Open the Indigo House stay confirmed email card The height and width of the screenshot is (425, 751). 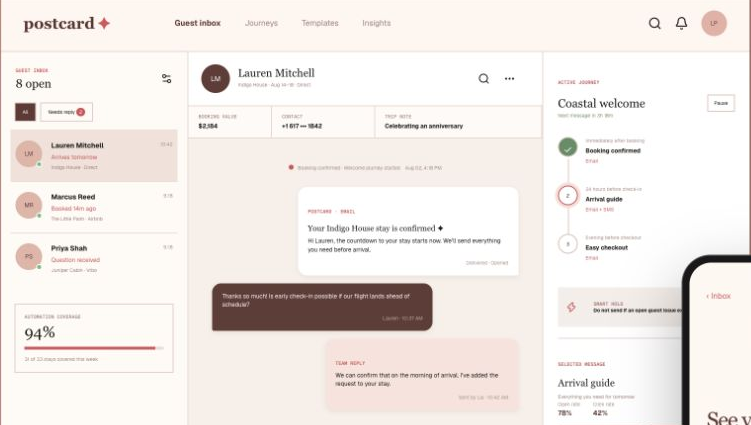408,231
